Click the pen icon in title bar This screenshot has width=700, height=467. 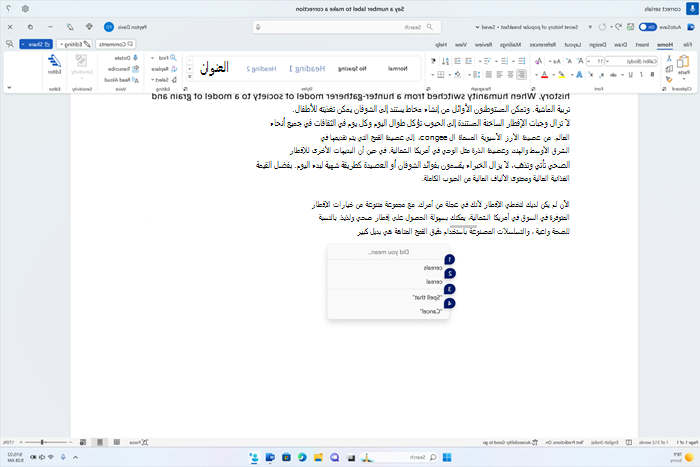point(70,27)
